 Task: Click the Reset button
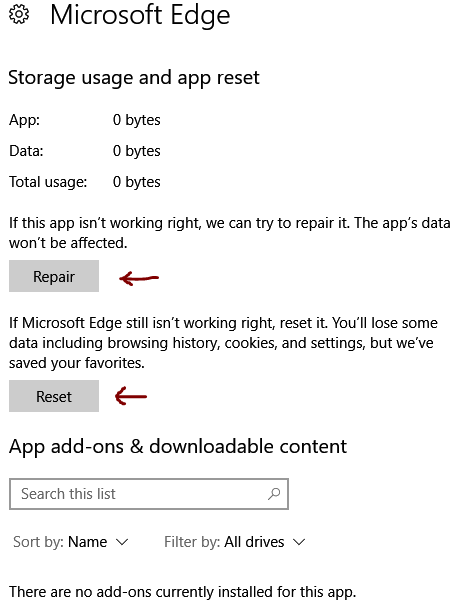tap(54, 396)
